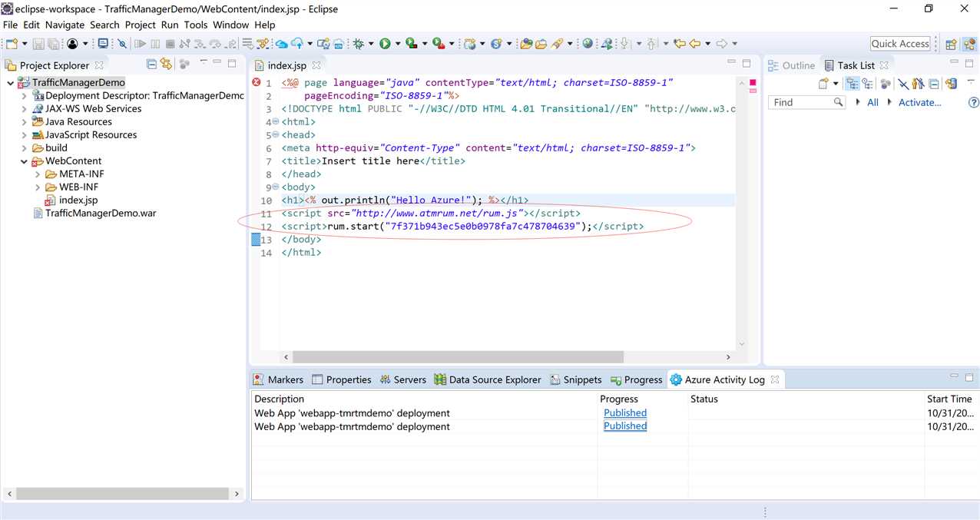
Task: Expand the JAX-WS Web Services node
Action: coord(25,109)
